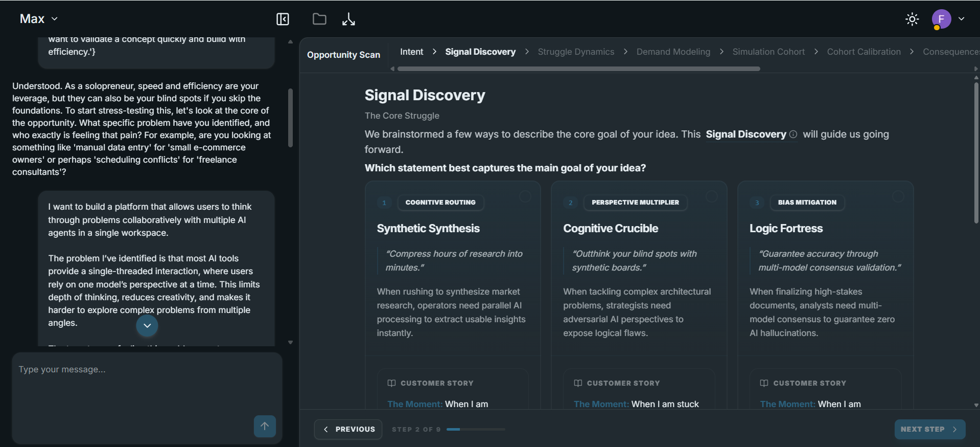Go to Demand Modeling step

coord(673,52)
